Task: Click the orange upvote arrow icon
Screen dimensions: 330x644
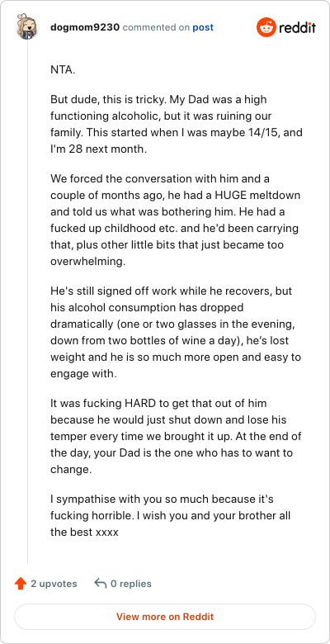Action: click(x=21, y=584)
